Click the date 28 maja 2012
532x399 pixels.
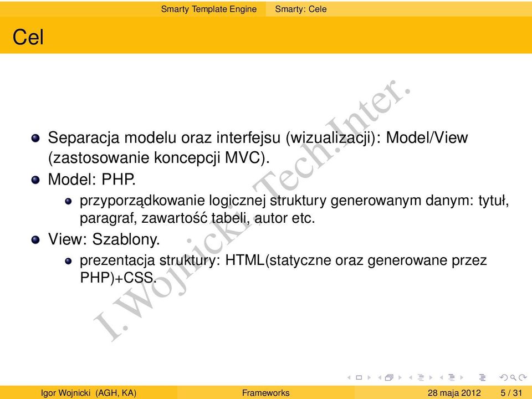click(x=454, y=393)
